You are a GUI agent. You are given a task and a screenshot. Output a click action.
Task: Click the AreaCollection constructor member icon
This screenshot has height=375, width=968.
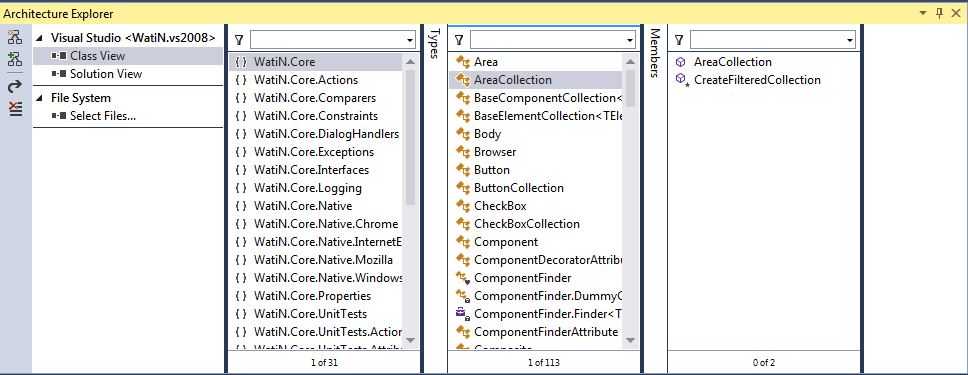681,62
